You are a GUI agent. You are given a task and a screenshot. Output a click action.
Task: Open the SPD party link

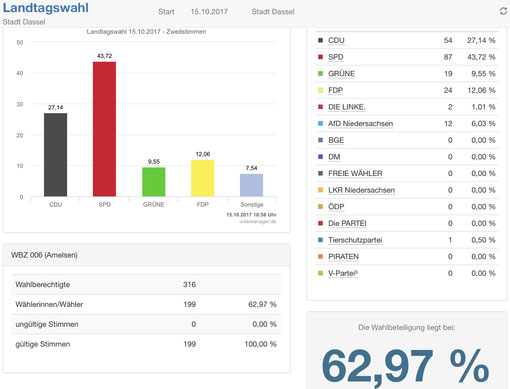(x=335, y=57)
